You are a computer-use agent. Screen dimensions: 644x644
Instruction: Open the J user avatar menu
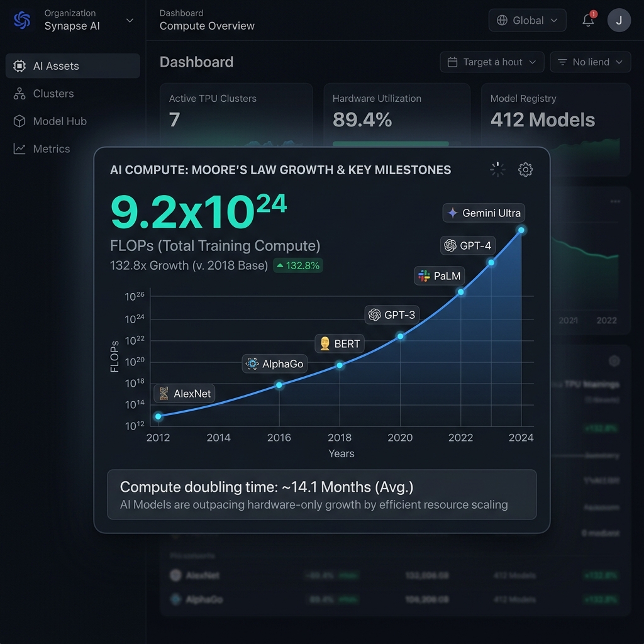coord(619,20)
